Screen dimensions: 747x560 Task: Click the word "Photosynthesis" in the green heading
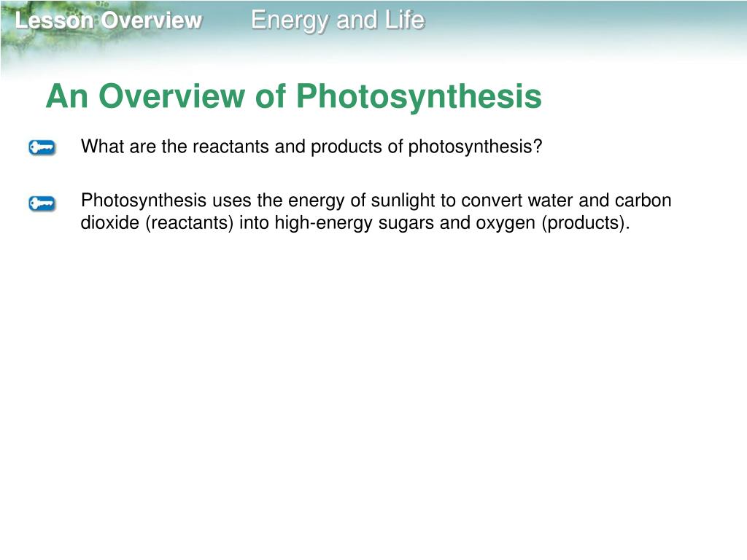point(419,96)
